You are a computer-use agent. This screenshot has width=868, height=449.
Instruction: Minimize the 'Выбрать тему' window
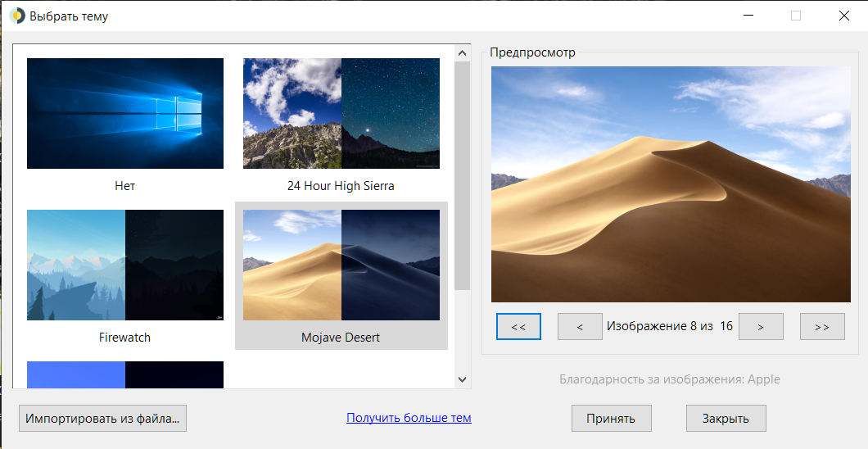tap(748, 16)
